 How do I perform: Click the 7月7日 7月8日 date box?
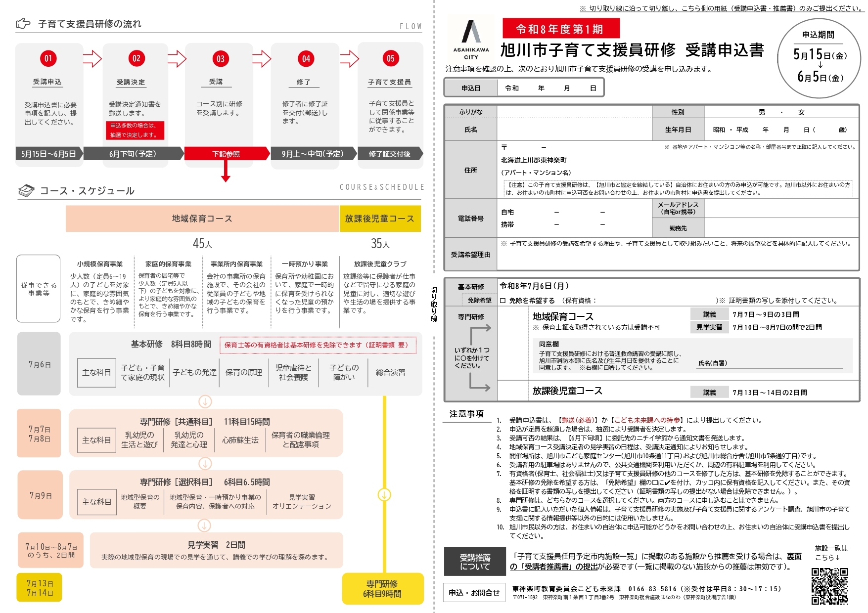pos(39,434)
